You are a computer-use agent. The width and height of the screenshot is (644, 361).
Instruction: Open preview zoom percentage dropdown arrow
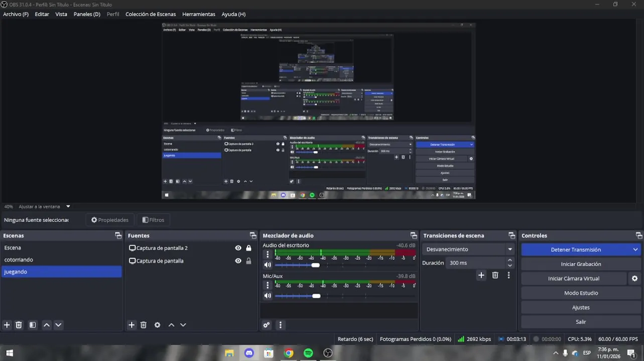coord(68,207)
